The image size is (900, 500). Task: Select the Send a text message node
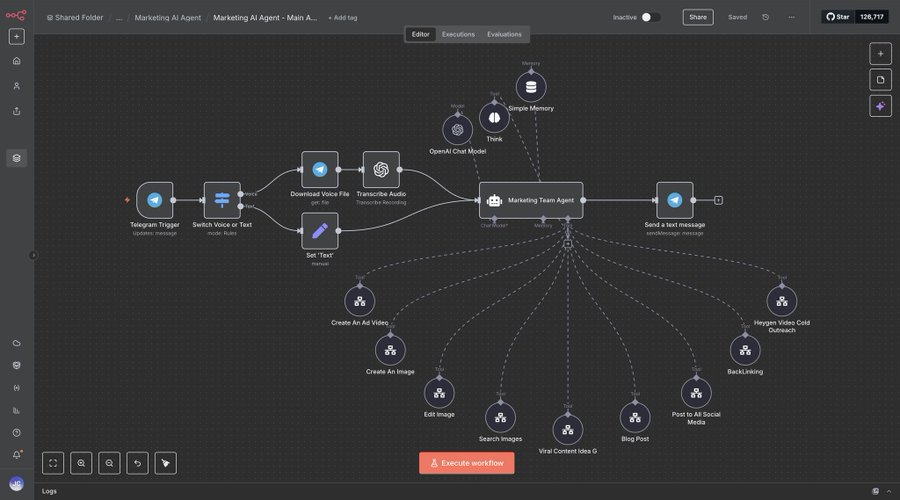pos(674,200)
